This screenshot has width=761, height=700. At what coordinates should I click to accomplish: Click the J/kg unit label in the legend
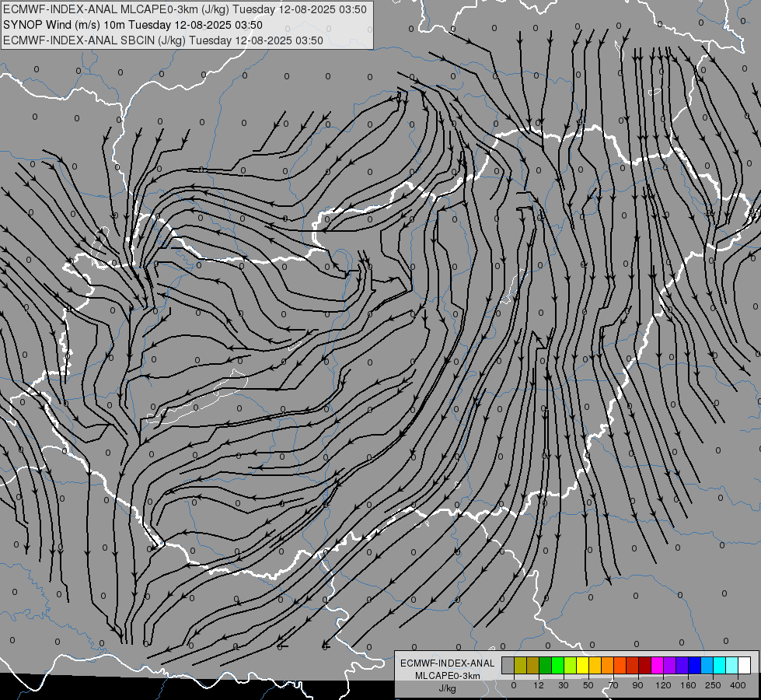448,689
